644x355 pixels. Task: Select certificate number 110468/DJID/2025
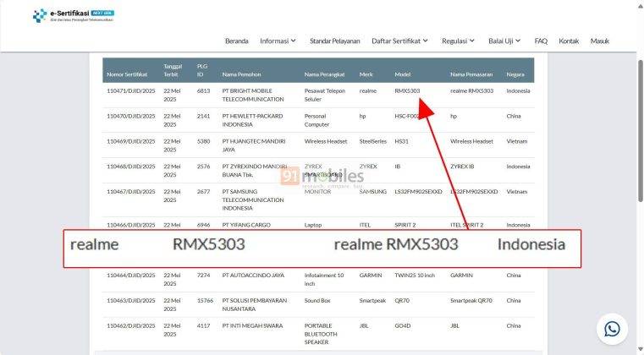coord(131,167)
